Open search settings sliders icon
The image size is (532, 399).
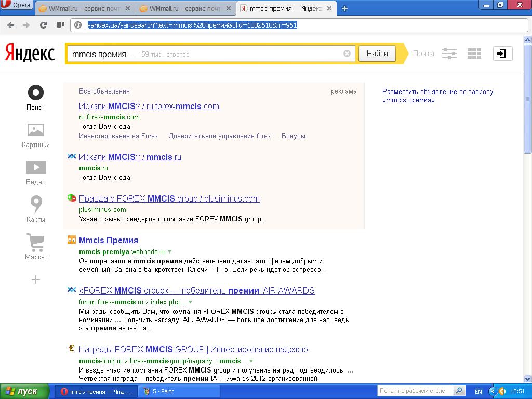tap(449, 54)
